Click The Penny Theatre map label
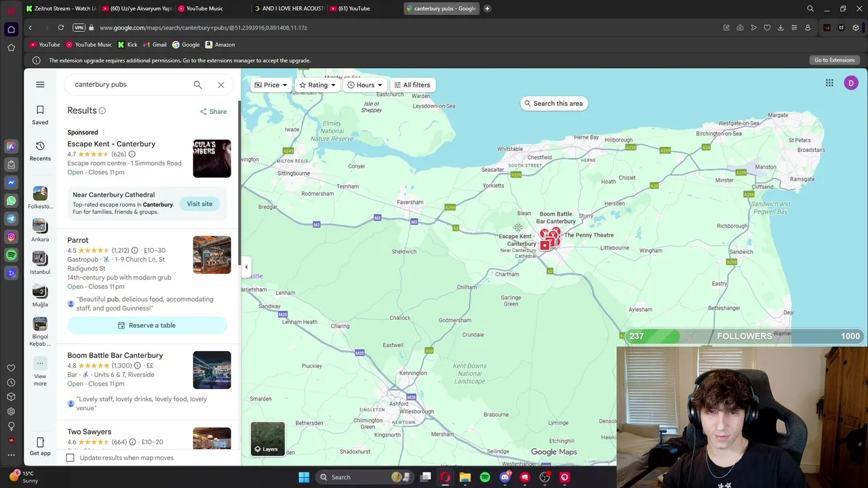The image size is (868, 488). click(589, 235)
